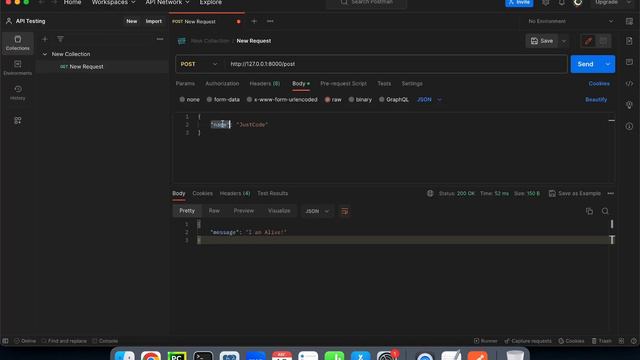Open the documentation icon in the right sidebar
Image resolution: width=640 pixels, height=360 pixels.
[x=629, y=41]
